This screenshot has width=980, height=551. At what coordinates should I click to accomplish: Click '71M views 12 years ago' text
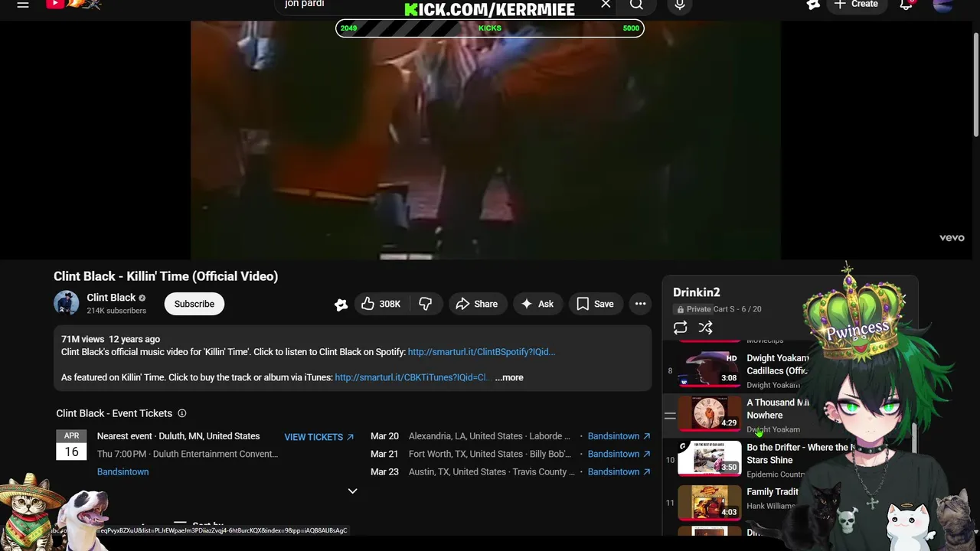110,339
